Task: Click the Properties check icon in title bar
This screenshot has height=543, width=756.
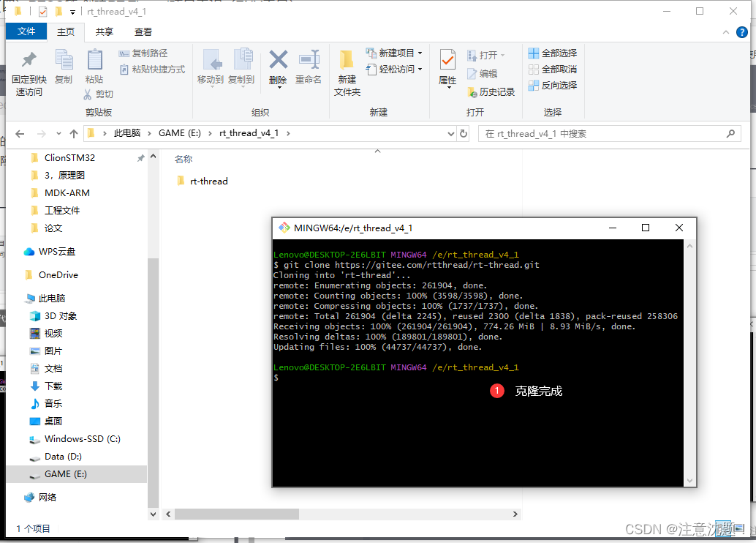Action: click(43, 11)
